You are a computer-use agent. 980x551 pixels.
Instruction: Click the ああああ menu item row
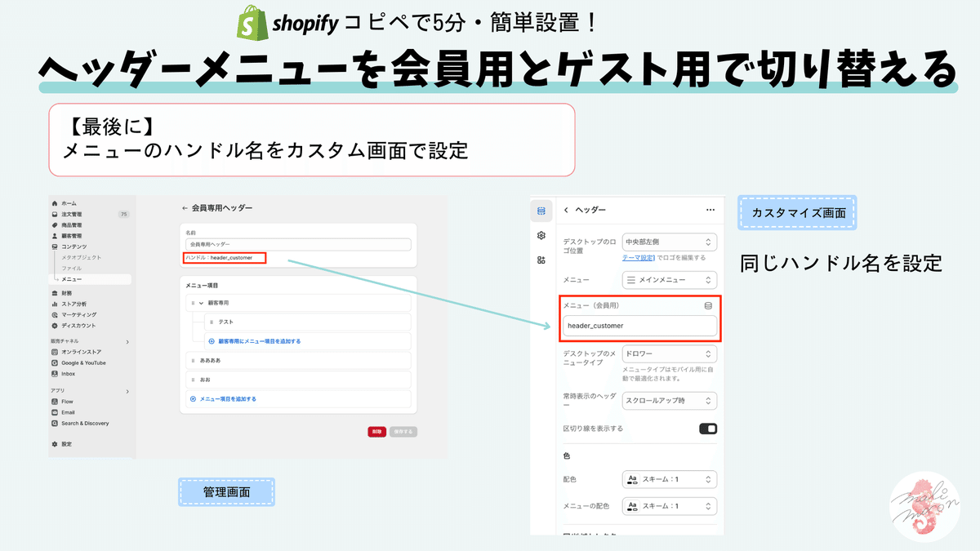tap(298, 359)
